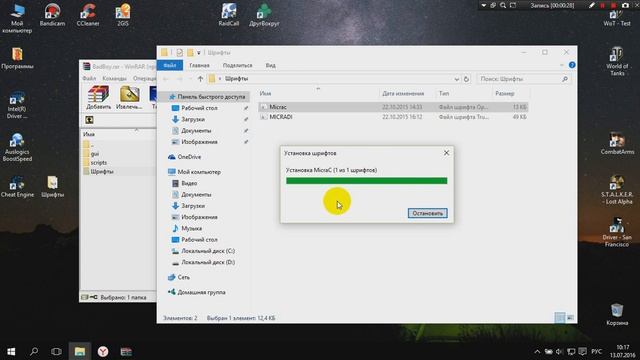This screenshot has height=360, width=640.
Task: Open the WinRAR Файл menu
Action: pos(89,78)
